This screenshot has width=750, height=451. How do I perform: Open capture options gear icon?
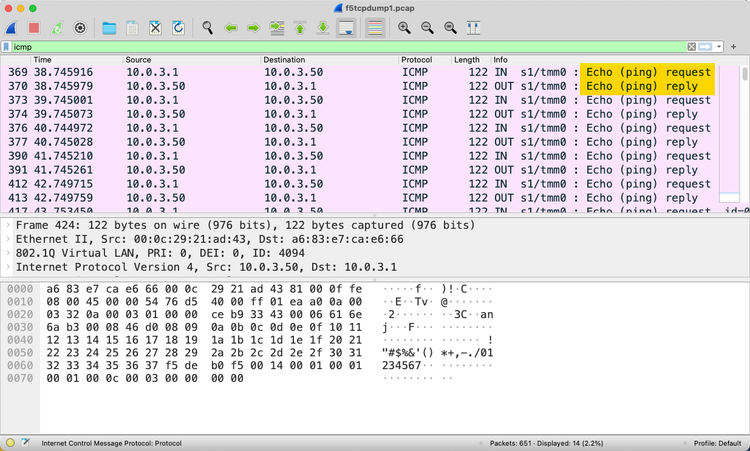click(x=80, y=28)
